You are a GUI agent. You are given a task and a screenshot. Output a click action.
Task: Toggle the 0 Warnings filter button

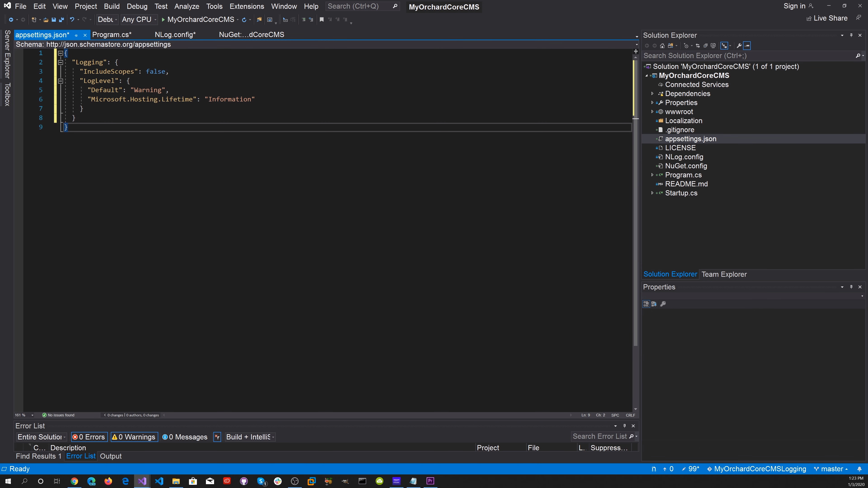pyautogui.click(x=134, y=437)
